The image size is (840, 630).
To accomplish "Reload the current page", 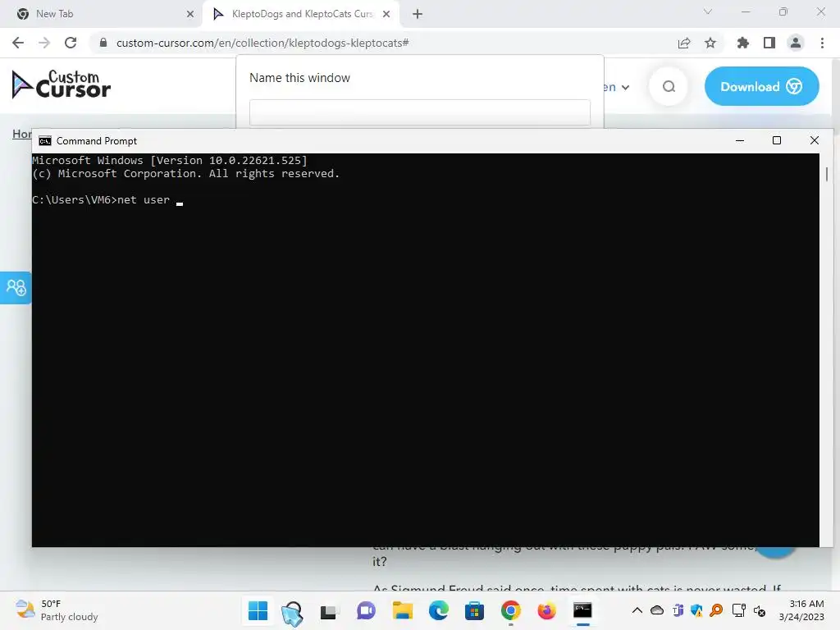I will pos(71,43).
